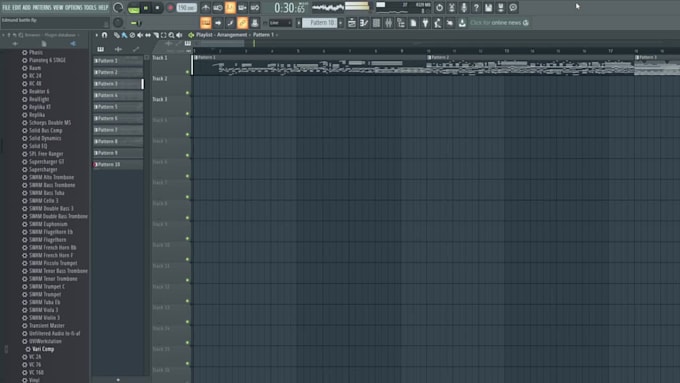The height and width of the screenshot is (383, 680).
Task: Click the question mark help icon
Action: (476, 7)
